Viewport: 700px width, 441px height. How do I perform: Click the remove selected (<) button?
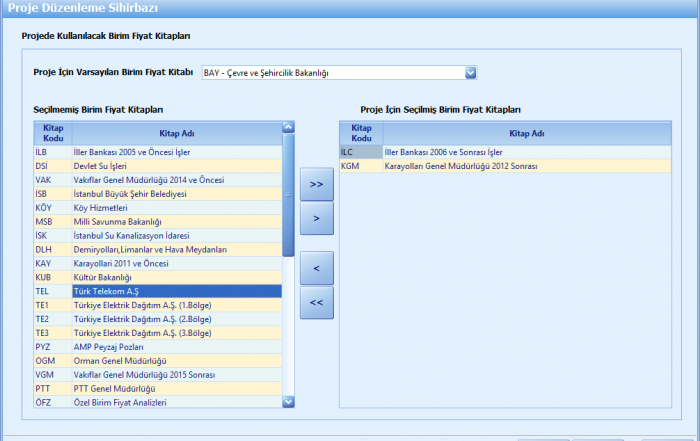[316, 268]
